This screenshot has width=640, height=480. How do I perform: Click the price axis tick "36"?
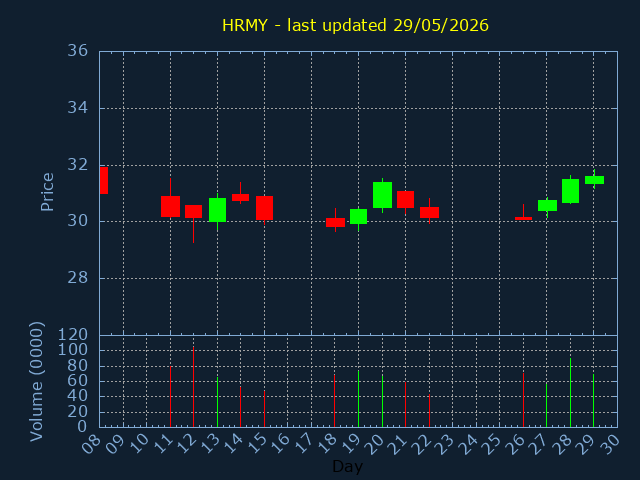(78, 51)
